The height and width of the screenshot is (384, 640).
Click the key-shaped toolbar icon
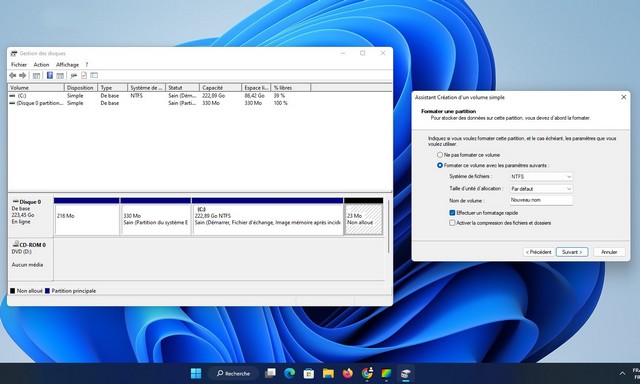pyautogui.click(x=73, y=75)
